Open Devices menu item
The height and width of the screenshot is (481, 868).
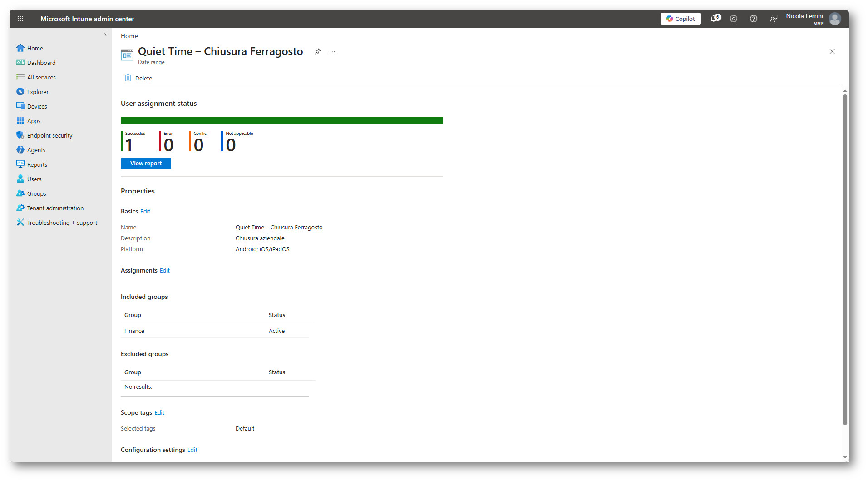point(37,106)
